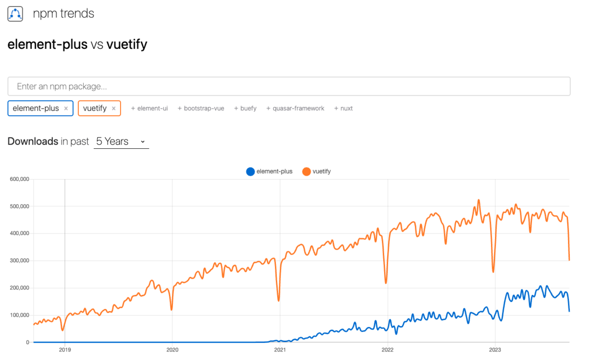Click the dropdown chevron beside 5 Years
Viewport: 605px width, 364px height.
143,142
